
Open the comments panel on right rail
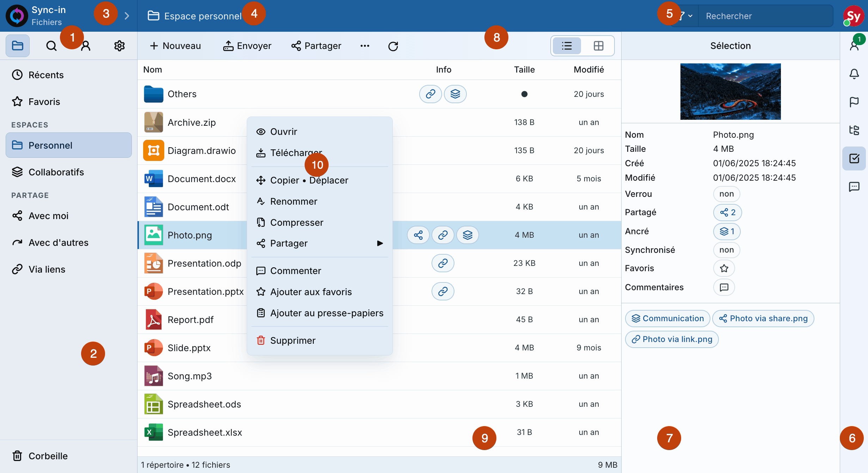click(854, 187)
